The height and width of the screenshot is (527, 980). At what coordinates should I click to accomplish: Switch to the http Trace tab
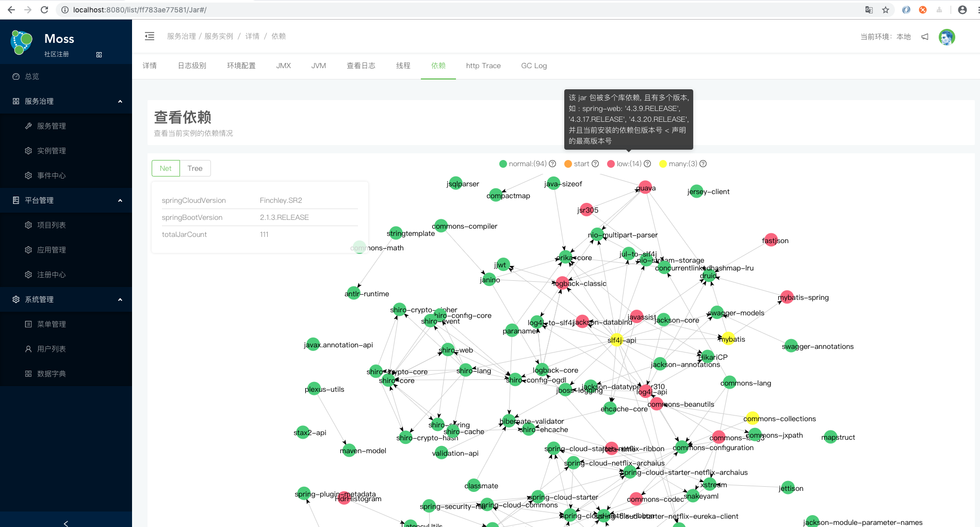point(483,66)
